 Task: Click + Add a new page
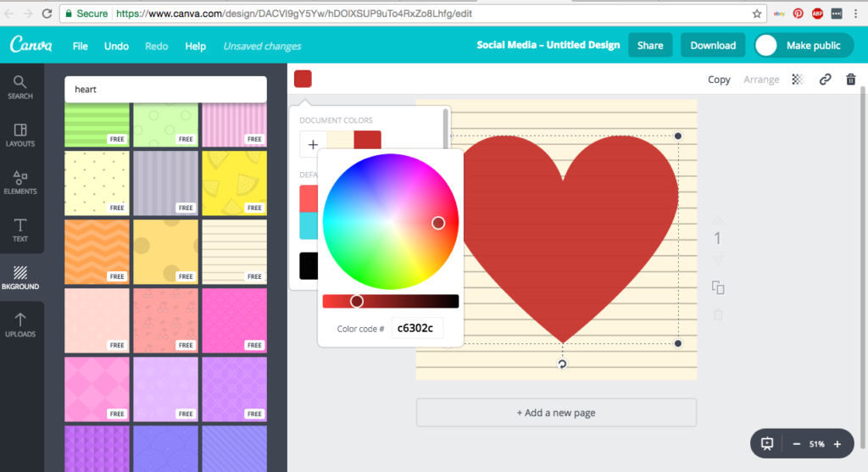point(556,413)
